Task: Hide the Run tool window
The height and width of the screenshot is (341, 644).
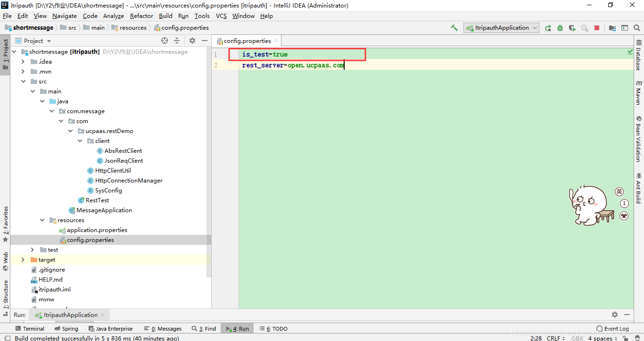Action: [x=627, y=315]
